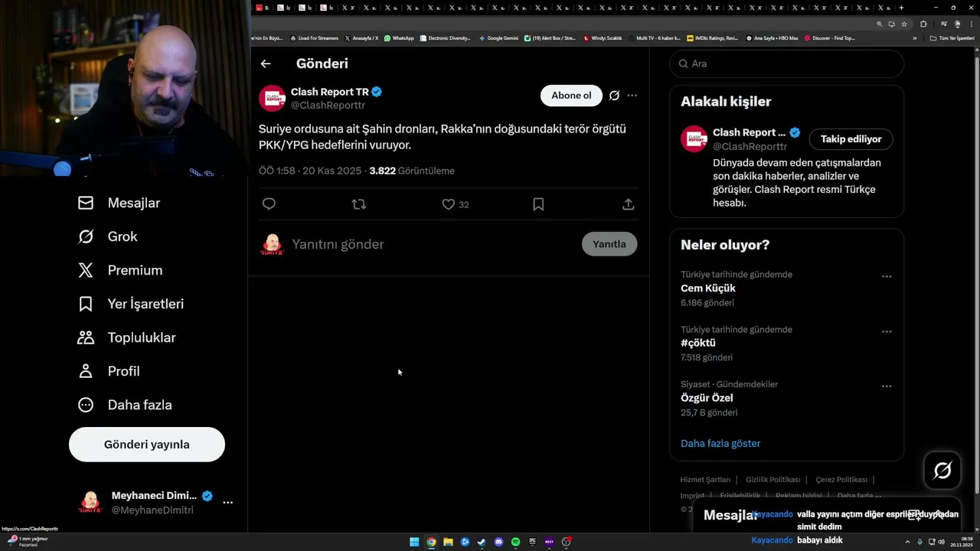The image size is (980, 551).
Task: Open the Google Gemini bookmark
Action: [x=498, y=38]
